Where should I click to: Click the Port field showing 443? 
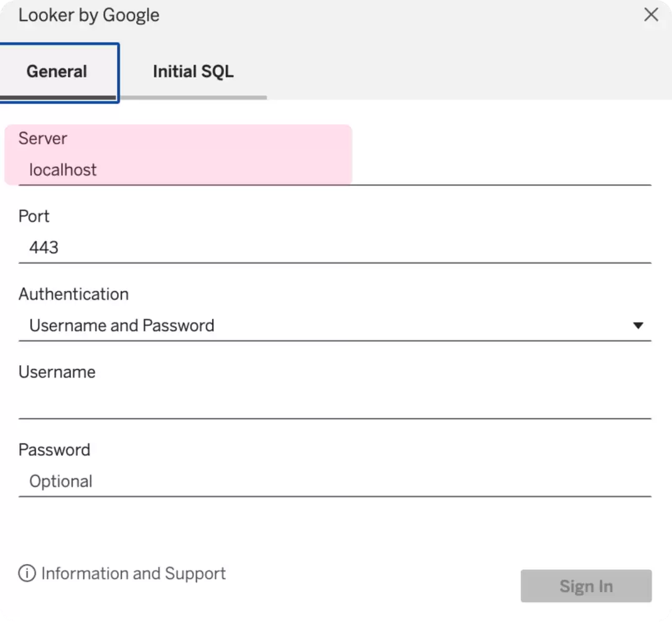(335, 248)
